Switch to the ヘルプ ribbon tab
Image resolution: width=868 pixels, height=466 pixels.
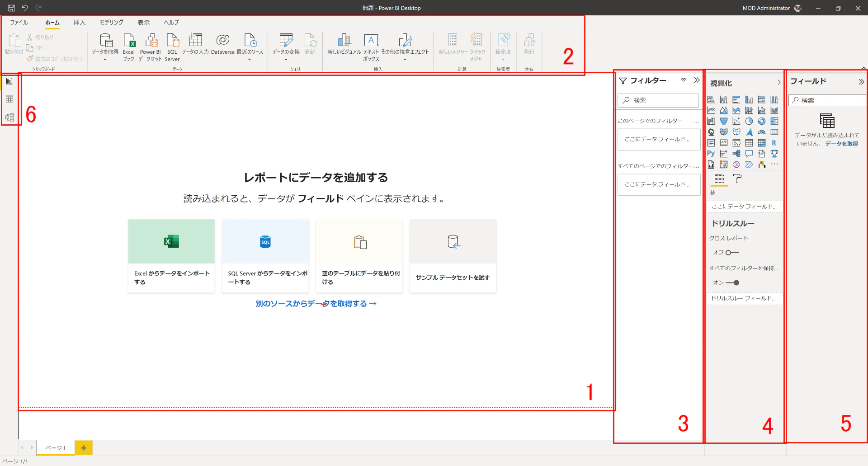[x=171, y=22]
